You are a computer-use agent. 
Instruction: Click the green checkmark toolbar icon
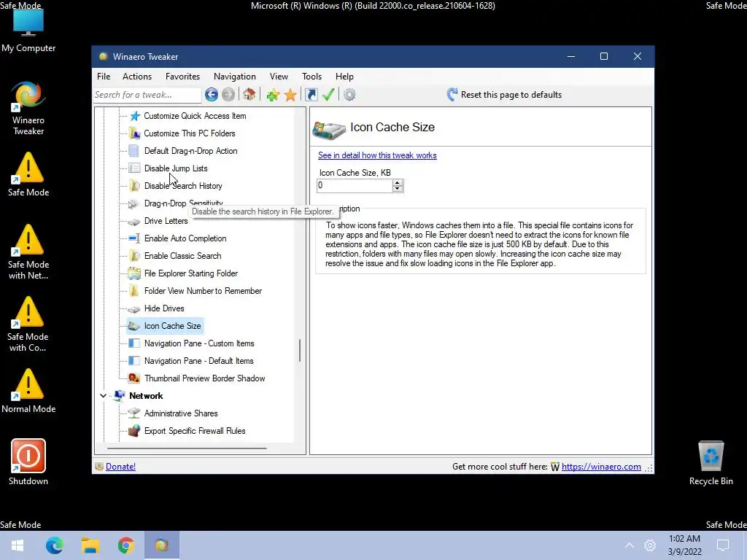(328, 95)
